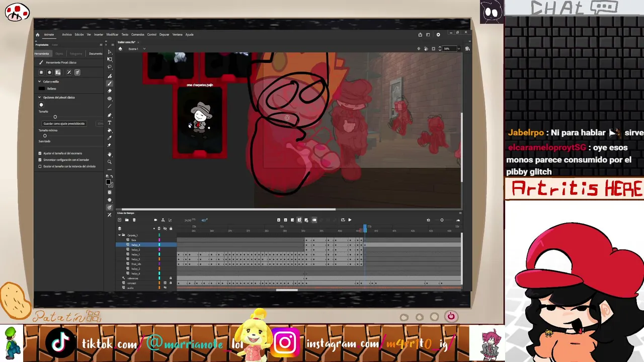Screen dimensions: 644x362
Task: Open the Insertar menu
Action: (x=99, y=35)
